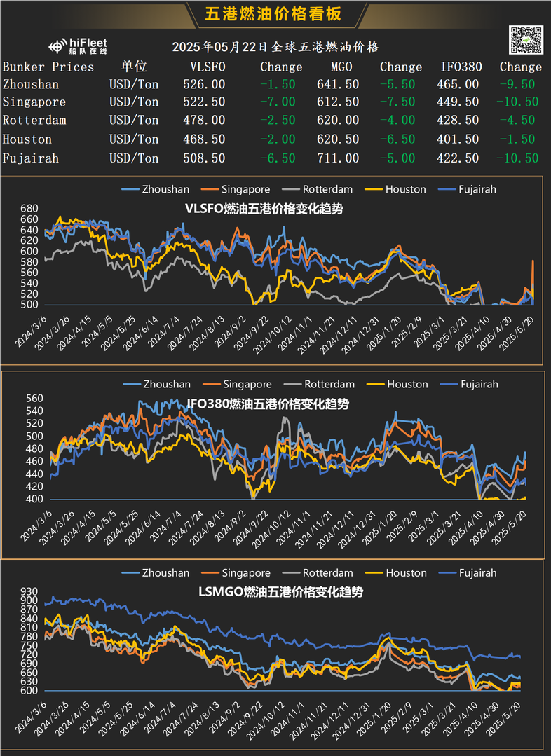Click 2024/3/6 date on LSMGO axis

(31, 718)
